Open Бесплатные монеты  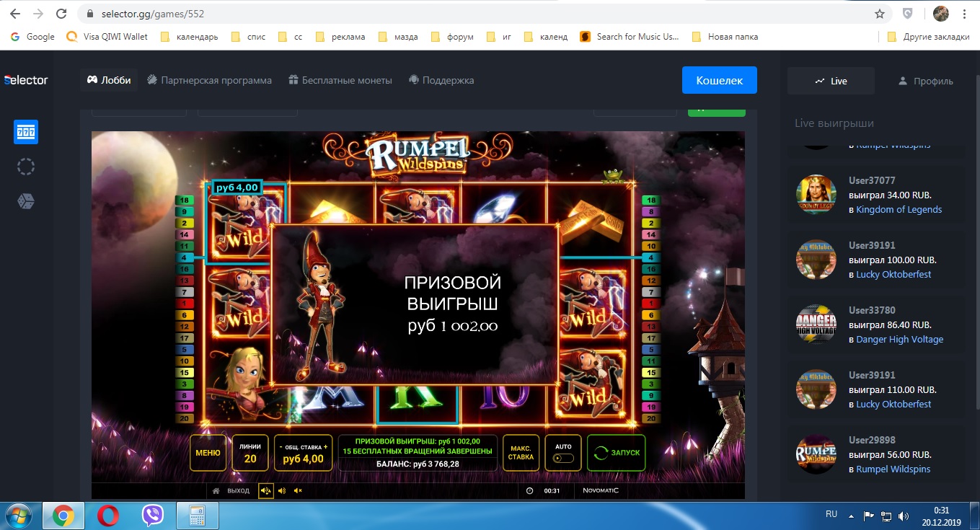[340, 80]
